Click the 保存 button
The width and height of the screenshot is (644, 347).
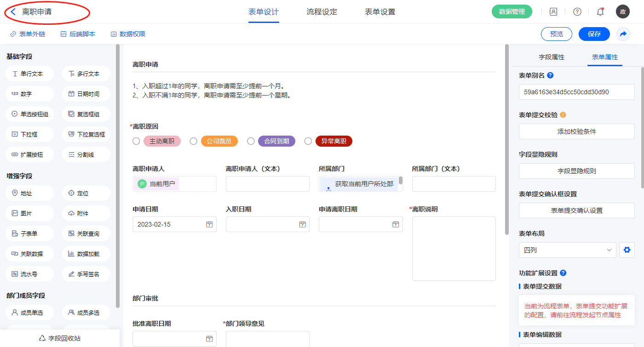point(594,34)
